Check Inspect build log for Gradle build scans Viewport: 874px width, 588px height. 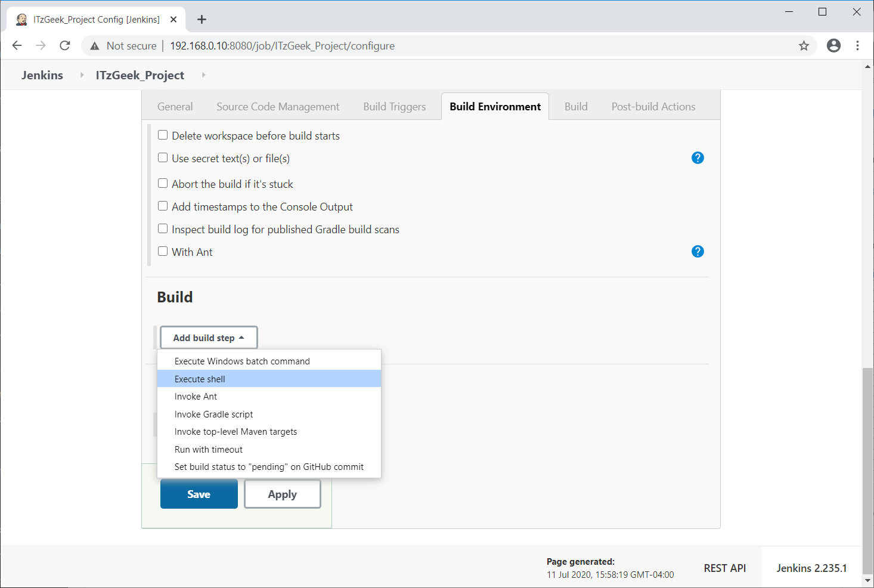[x=163, y=229]
